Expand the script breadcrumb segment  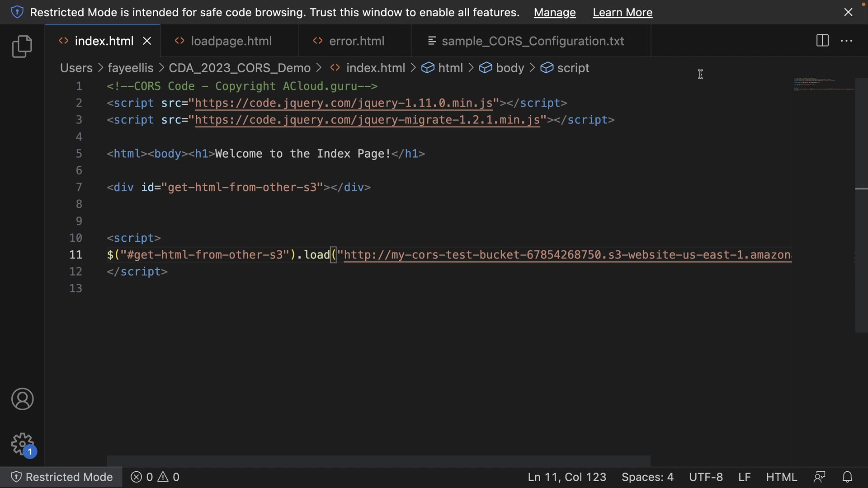coord(573,68)
